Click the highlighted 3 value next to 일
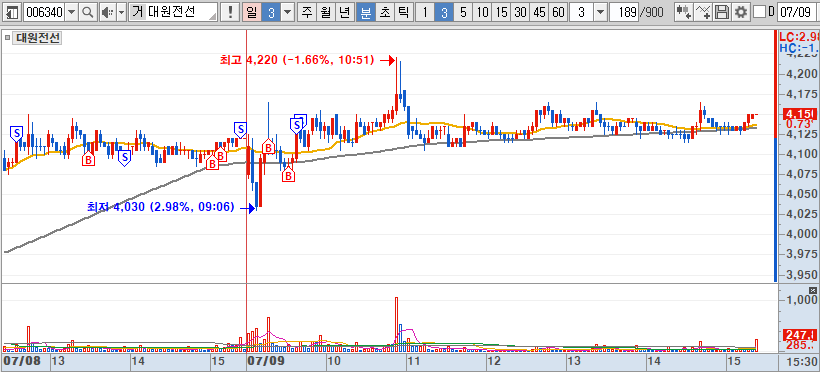Viewport: 820px width, 372px height. [x=271, y=12]
